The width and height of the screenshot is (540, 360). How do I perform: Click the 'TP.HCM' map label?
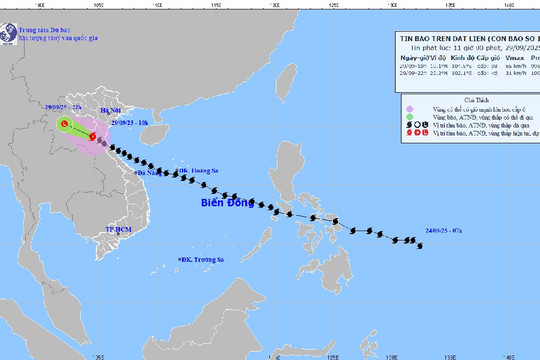[x=118, y=229]
